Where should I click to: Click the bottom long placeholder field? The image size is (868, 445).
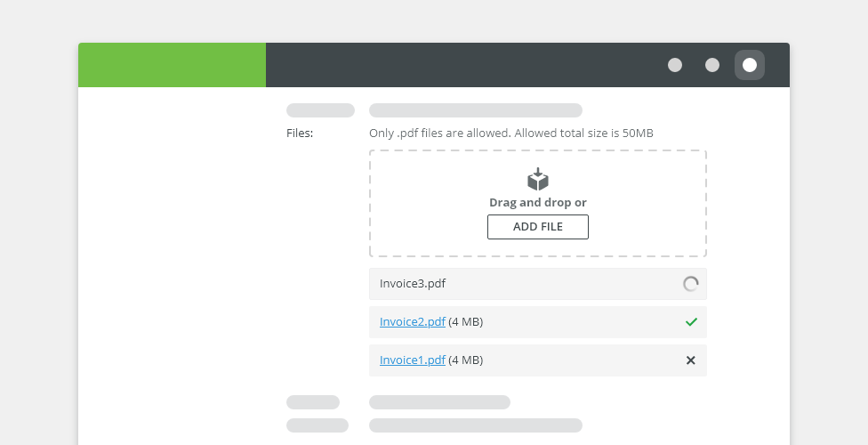476,425
